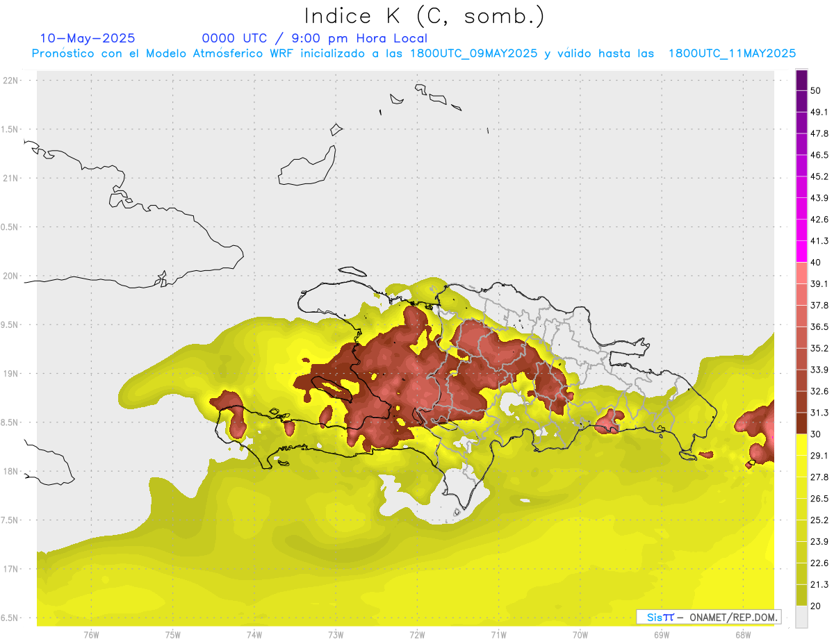Viewport: 834px width, 644px height.
Task: Click the "76W" longitude label
Action: tap(91, 635)
